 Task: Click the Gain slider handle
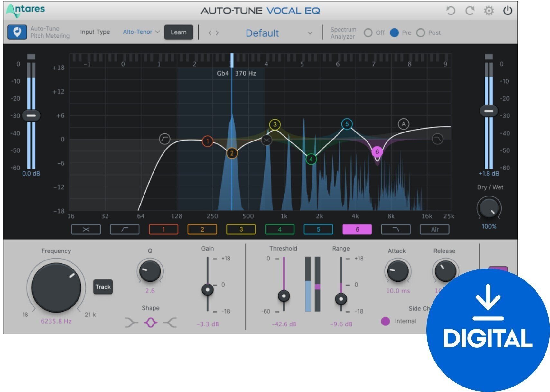208,290
